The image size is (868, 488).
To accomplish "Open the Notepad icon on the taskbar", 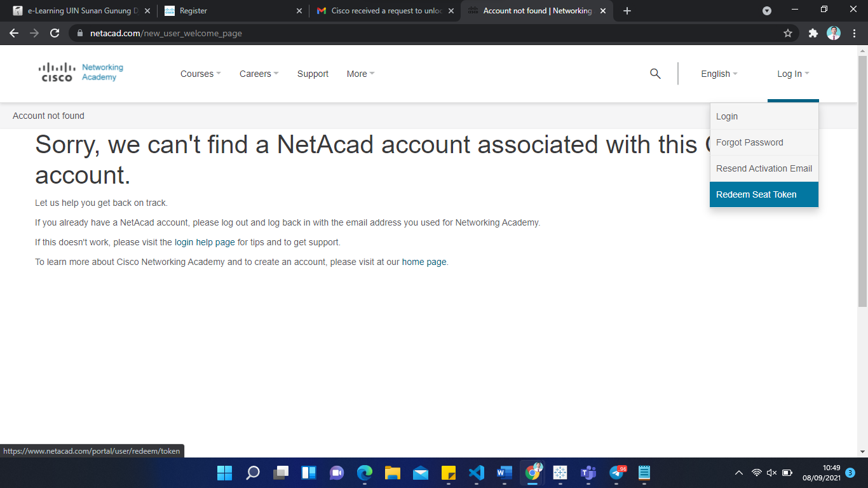I will click(x=644, y=473).
